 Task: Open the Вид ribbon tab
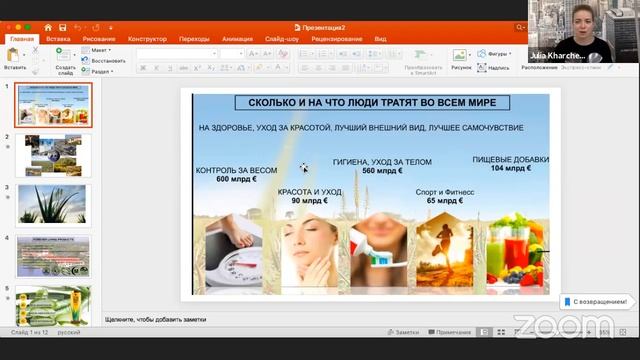tap(380, 39)
